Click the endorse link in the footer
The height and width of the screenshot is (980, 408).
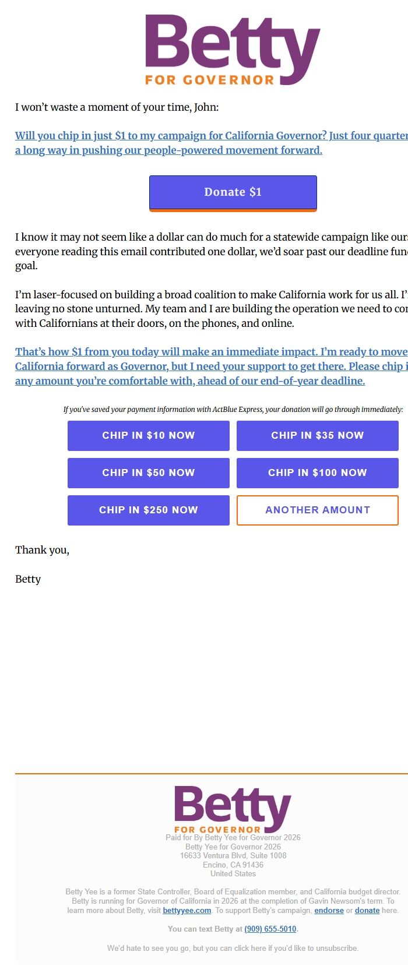(x=329, y=910)
